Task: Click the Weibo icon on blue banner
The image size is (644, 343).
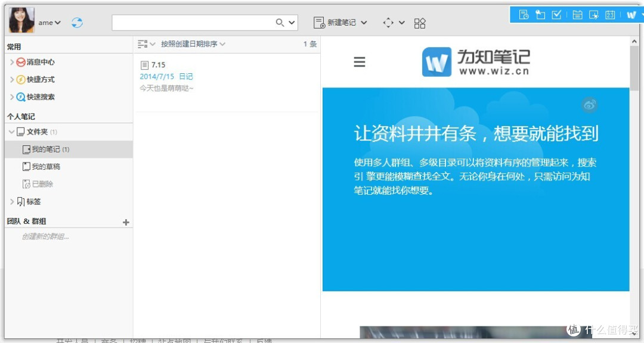Action: tap(590, 105)
